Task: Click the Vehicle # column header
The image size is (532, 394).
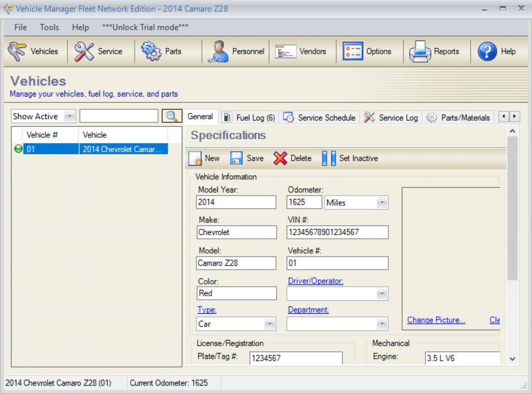Action: pos(50,135)
